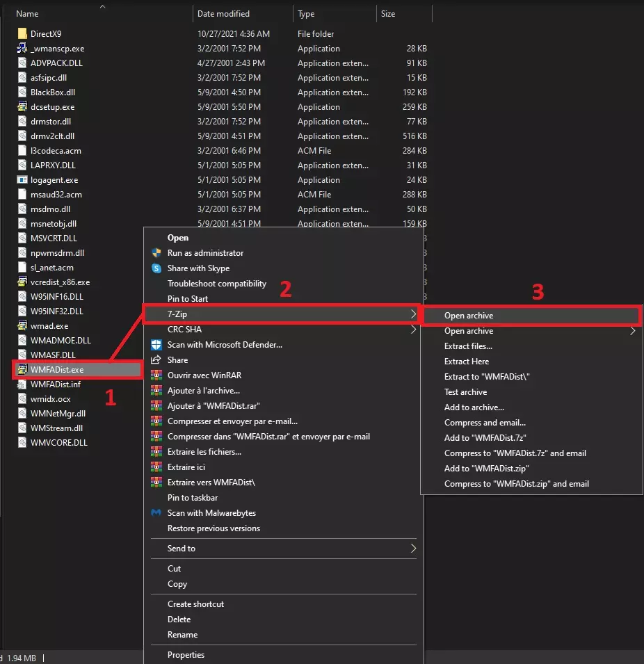This screenshot has height=664, width=644.
Task: Expand the CRC SHA submenu arrow
Action: point(413,329)
